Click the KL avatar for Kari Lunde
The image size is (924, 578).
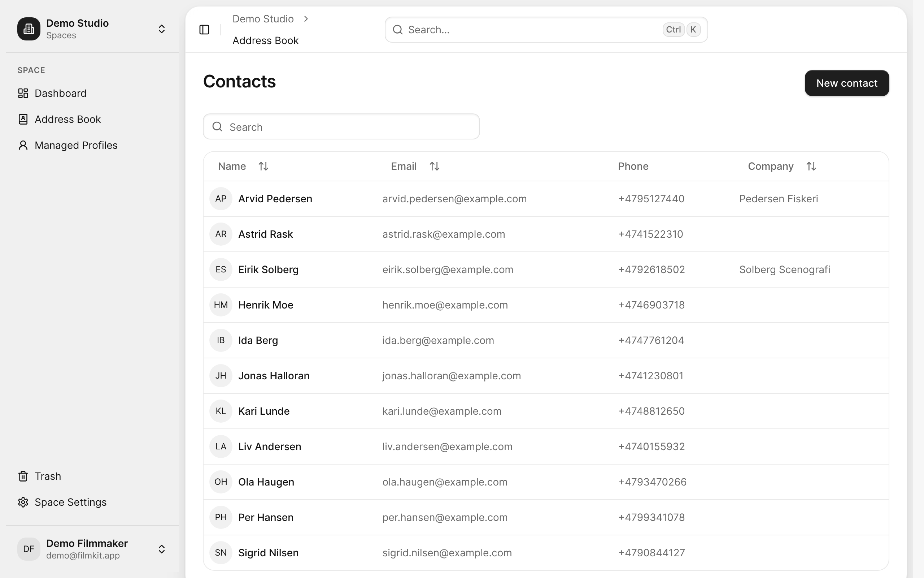221,411
